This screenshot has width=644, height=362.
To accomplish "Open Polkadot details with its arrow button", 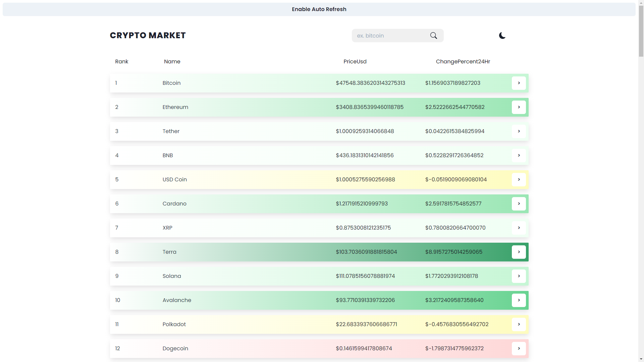I will click(519, 324).
